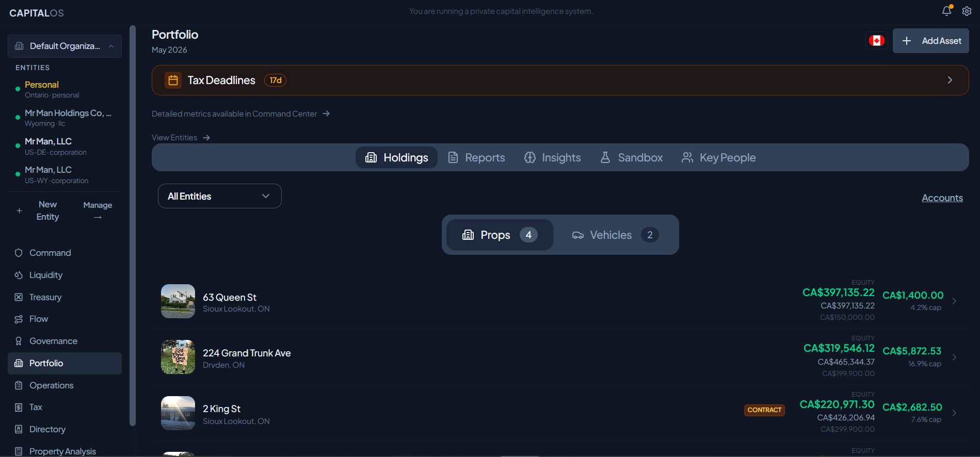Click the Governance ribbon icon
Viewport: 980px width, 457px height.
coord(19,341)
